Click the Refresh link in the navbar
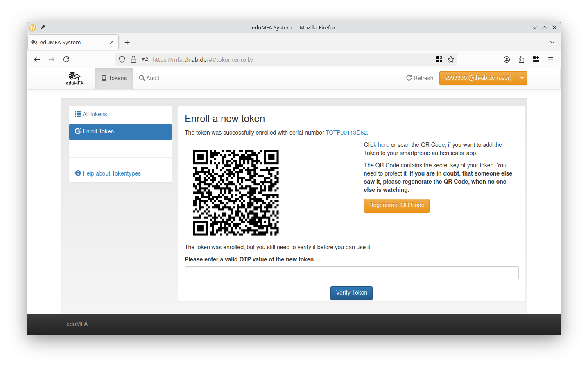The width and height of the screenshot is (588, 367). pos(420,78)
